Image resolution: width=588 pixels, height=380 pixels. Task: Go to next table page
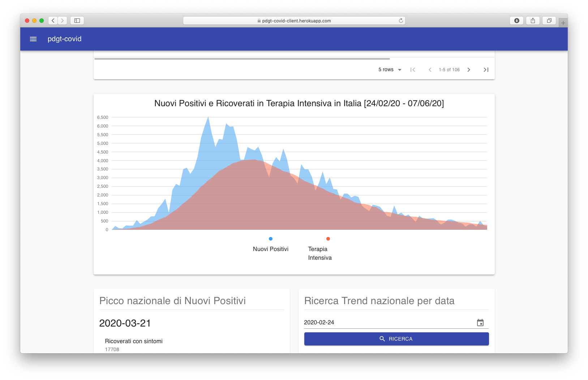click(x=469, y=70)
